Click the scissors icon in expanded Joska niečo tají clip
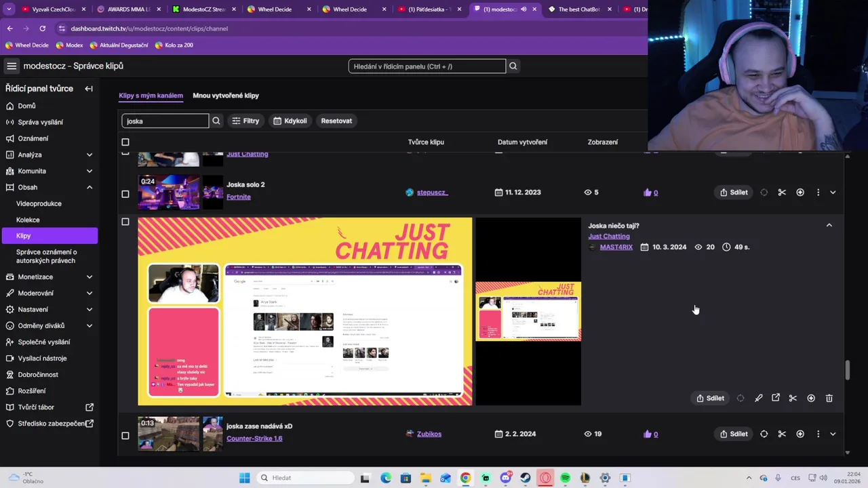The height and width of the screenshot is (488, 868). [x=793, y=398]
